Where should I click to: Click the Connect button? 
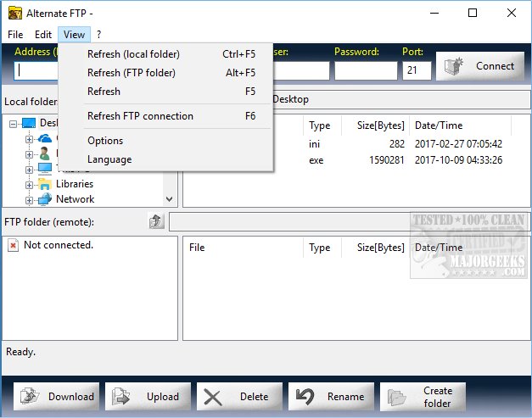click(479, 66)
